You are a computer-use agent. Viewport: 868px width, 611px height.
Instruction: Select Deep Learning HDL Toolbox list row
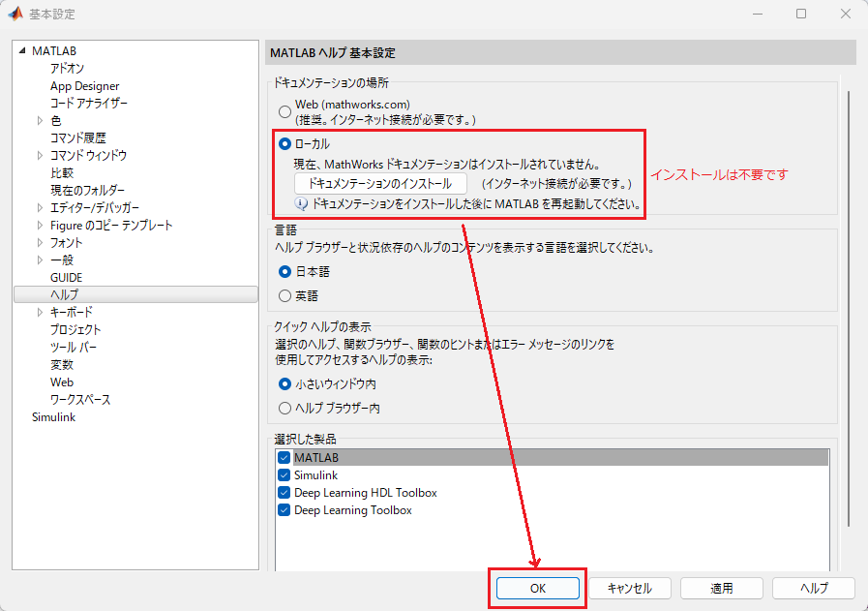(x=553, y=493)
